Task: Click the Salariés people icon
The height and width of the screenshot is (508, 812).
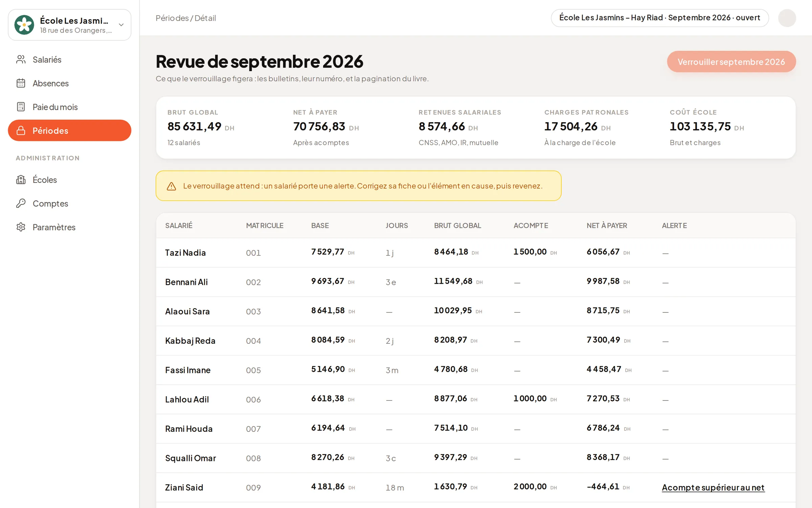Action: (x=21, y=60)
